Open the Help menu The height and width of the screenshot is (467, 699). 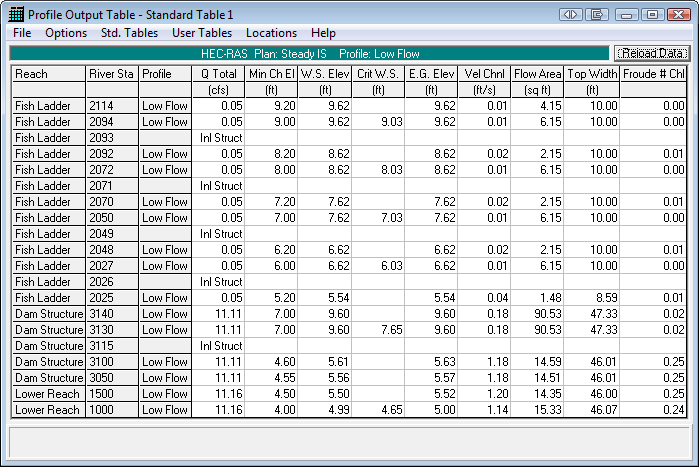(x=323, y=33)
